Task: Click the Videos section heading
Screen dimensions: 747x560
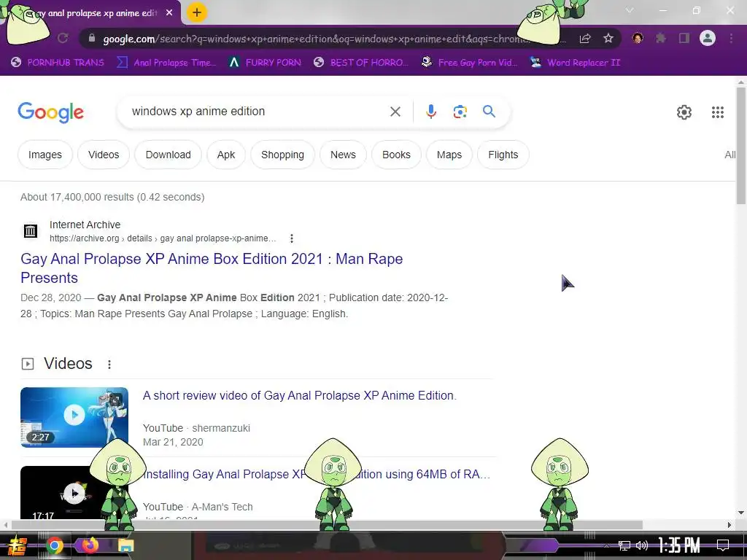Action: tap(68, 364)
